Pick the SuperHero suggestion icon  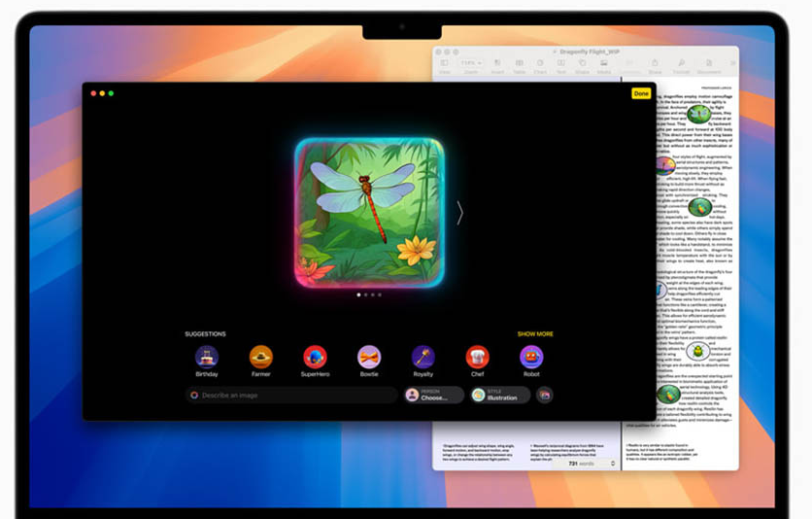315,357
